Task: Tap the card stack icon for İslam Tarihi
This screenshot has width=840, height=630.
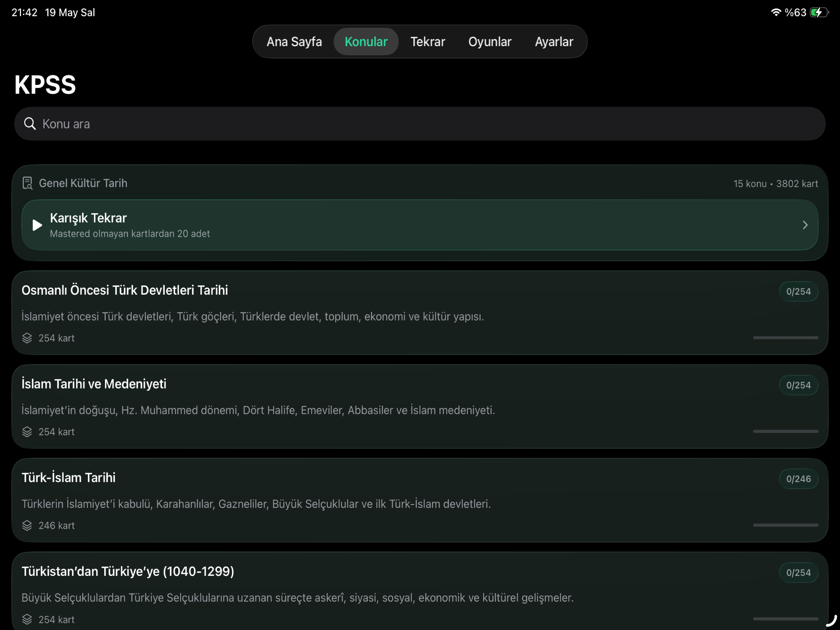Action: point(27,432)
